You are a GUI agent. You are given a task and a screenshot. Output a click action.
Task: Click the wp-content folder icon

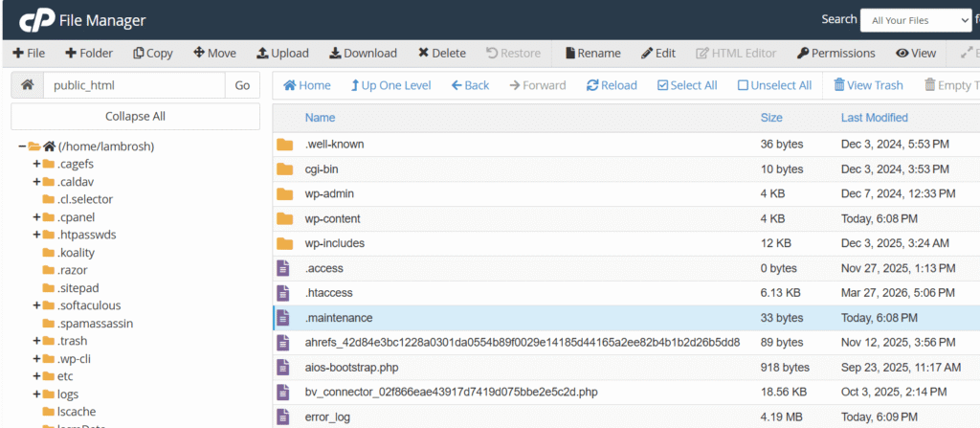coord(285,218)
